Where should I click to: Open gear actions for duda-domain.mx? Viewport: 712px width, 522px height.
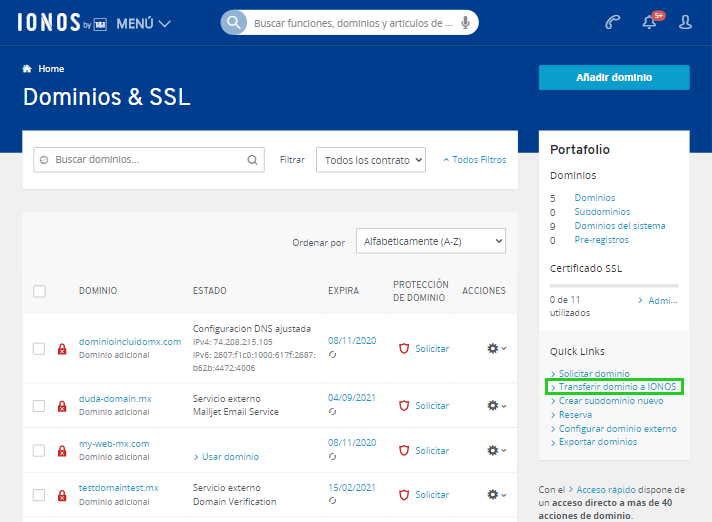(x=497, y=405)
